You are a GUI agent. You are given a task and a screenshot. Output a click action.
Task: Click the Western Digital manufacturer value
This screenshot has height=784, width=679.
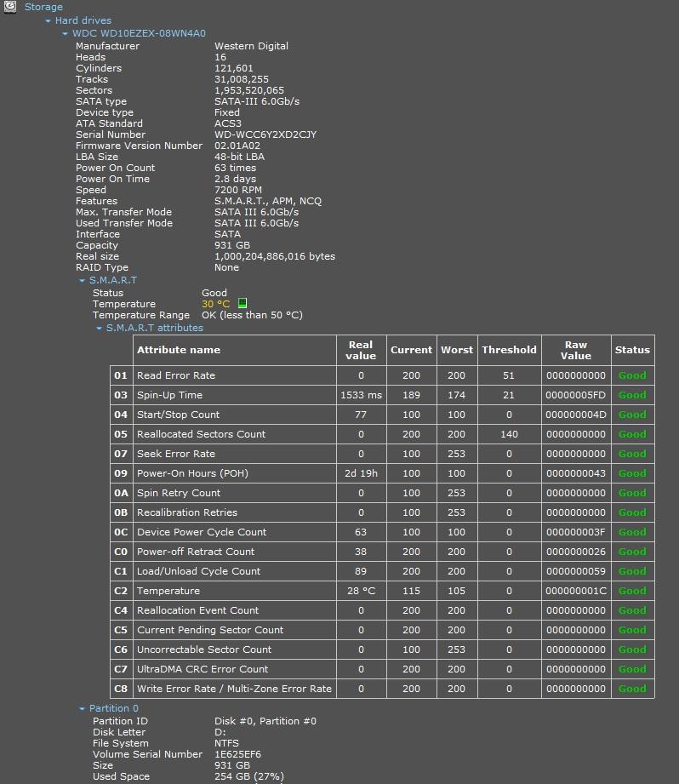point(251,46)
